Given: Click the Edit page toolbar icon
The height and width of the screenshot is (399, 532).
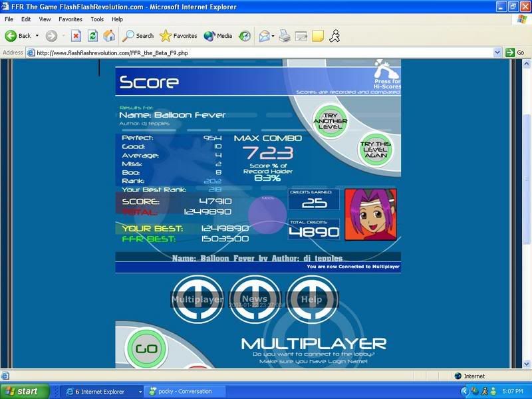Looking at the screenshot, I should 301,36.
